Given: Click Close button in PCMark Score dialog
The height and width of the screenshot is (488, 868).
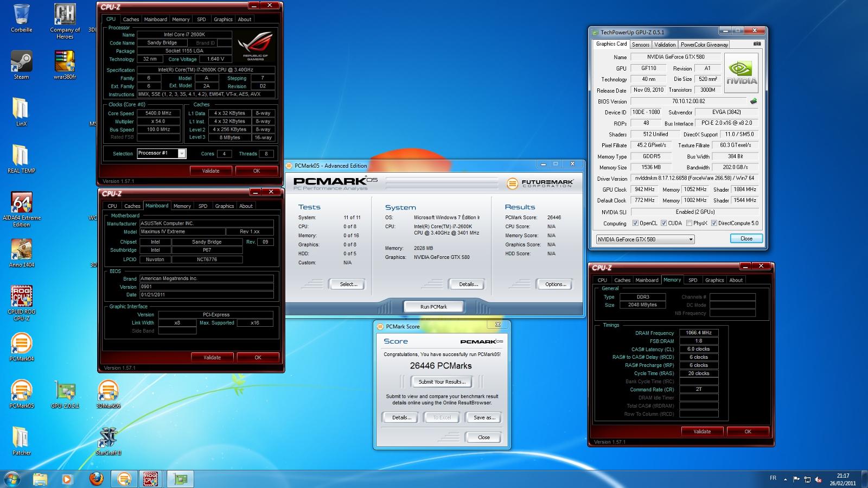Looking at the screenshot, I should pyautogui.click(x=483, y=437).
